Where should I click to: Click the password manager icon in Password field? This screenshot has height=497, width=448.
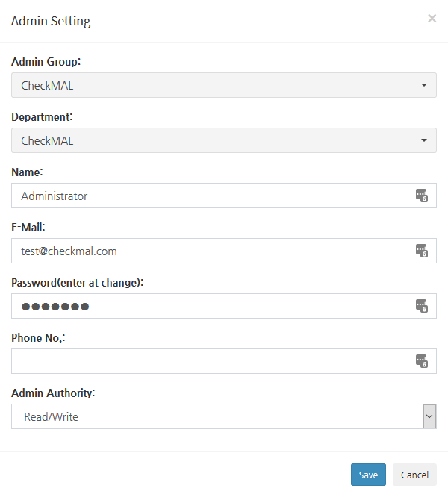point(422,306)
